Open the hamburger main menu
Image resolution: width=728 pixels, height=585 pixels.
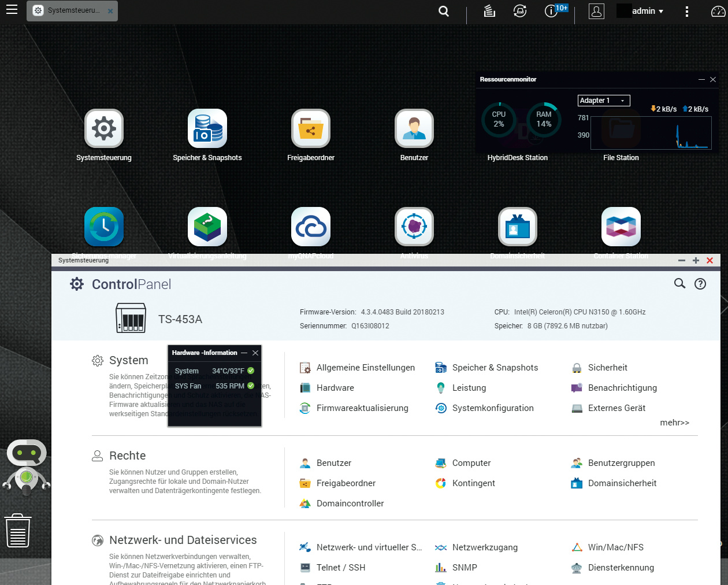tap(12, 10)
